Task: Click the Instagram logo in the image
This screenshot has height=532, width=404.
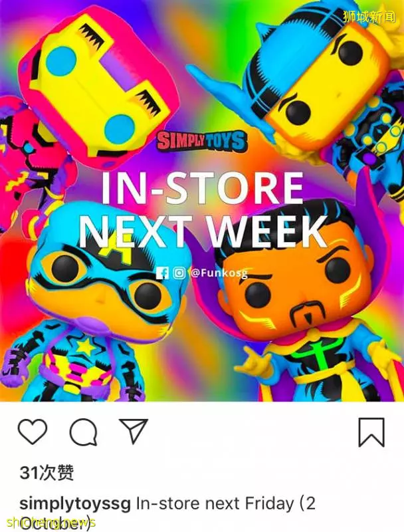Action: (179, 273)
